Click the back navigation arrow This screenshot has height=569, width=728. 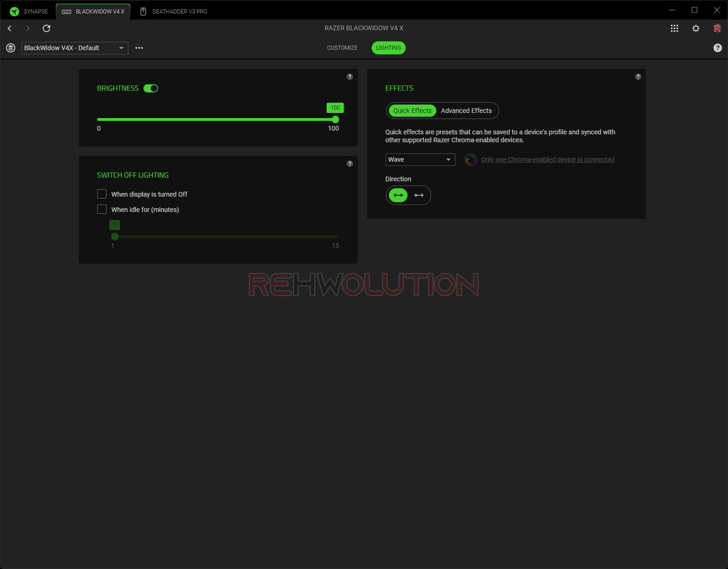tap(9, 28)
